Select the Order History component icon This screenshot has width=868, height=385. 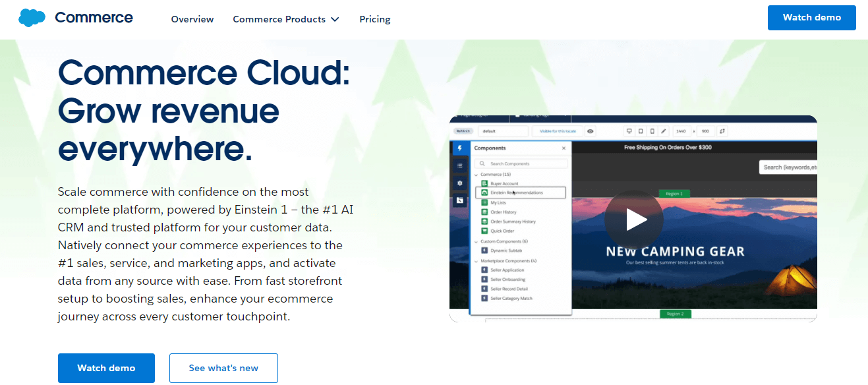pyautogui.click(x=484, y=212)
